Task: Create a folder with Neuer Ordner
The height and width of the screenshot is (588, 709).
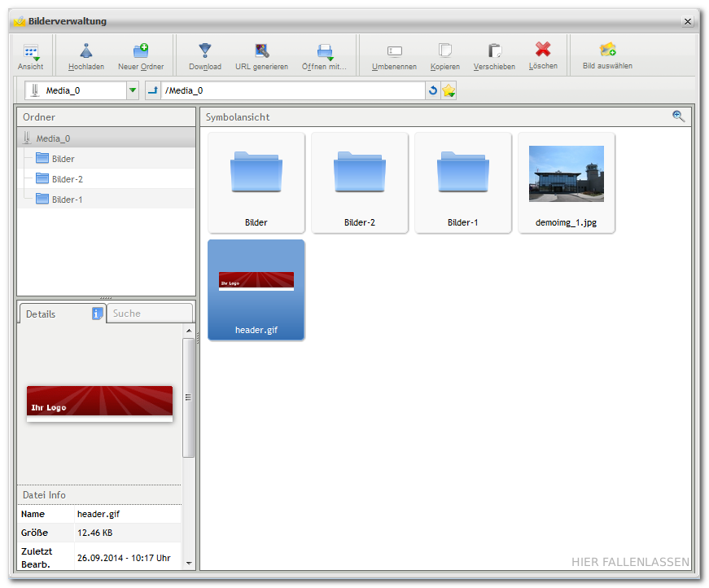Action: pyautogui.click(x=141, y=51)
